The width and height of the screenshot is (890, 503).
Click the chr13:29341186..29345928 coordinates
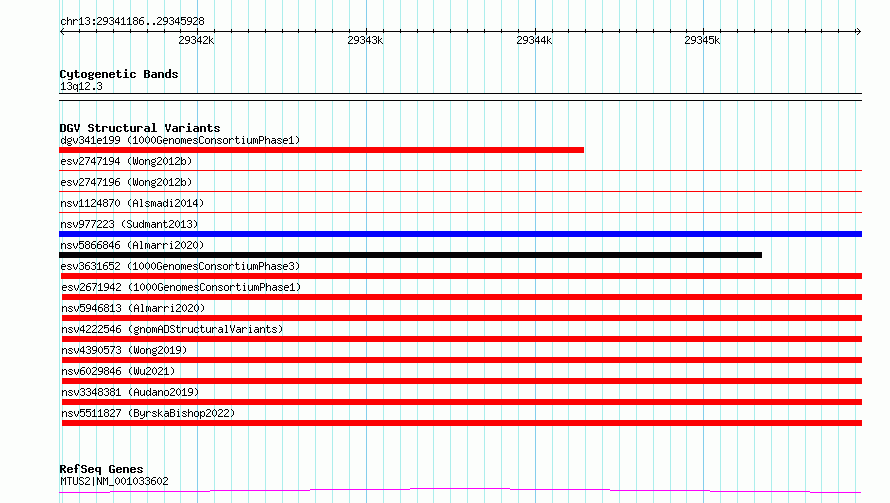132,21
